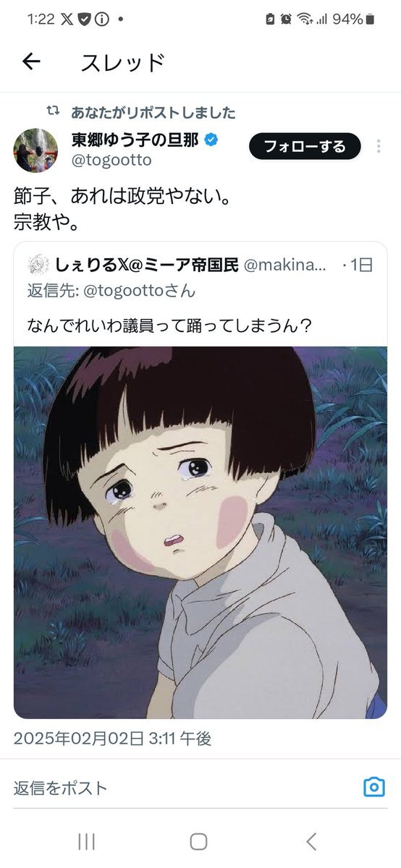Tap the 東郷ゆう子の旦那 display name
This screenshot has width=401, height=868.
coord(135,140)
